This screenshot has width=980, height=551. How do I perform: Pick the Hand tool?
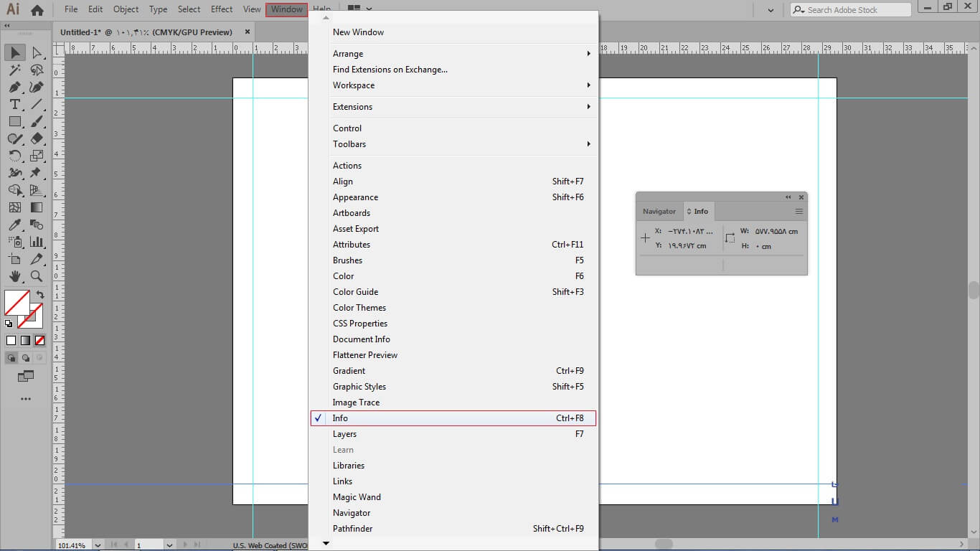[14, 276]
